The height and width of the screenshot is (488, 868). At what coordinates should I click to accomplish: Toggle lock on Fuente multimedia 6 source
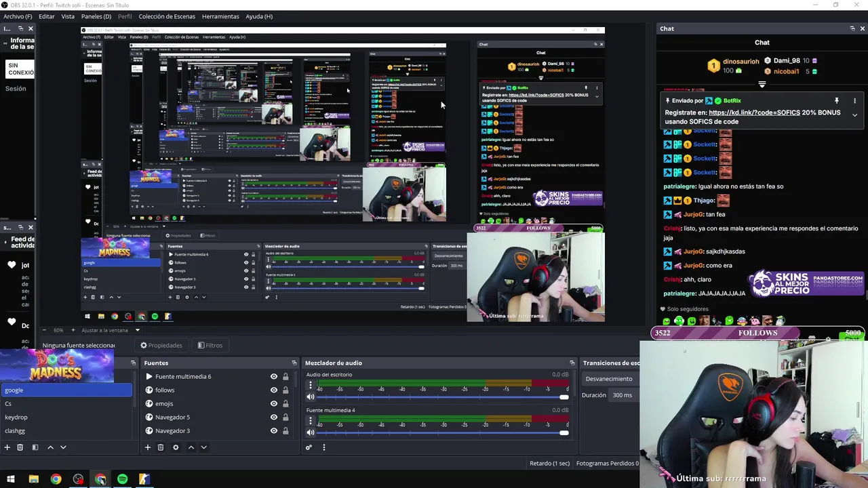point(285,377)
